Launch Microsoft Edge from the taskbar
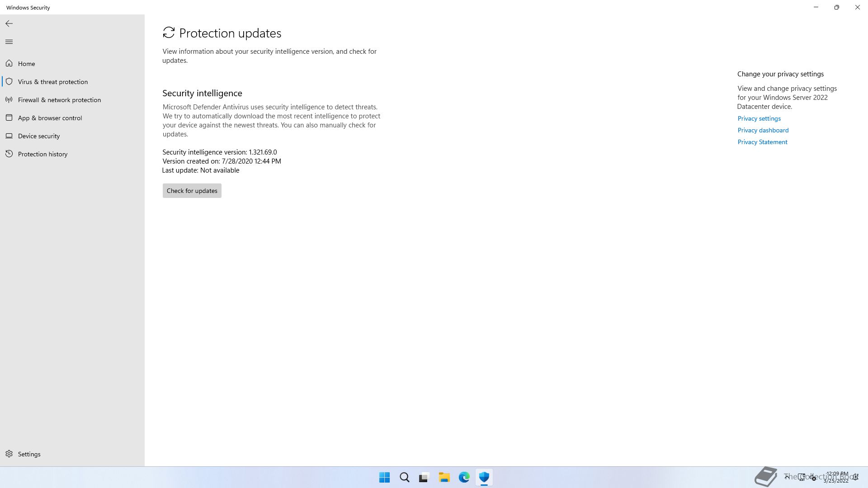This screenshot has height=488, width=868. tap(464, 477)
